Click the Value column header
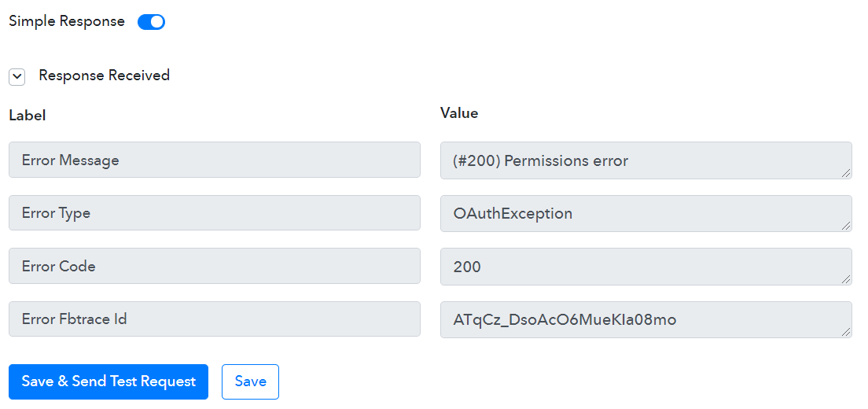This screenshot has width=868, height=409. click(x=459, y=113)
